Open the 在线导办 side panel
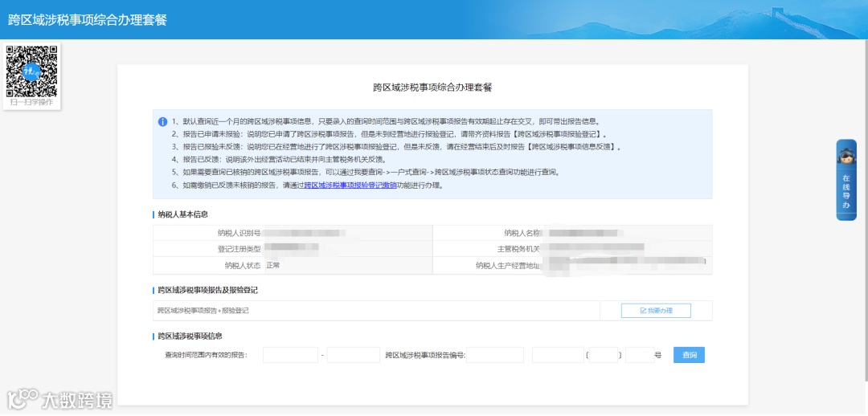The height and width of the screenshot is (416, 868). click(x=846, y=180)
